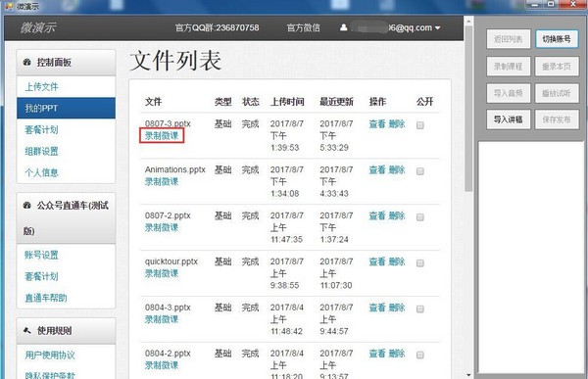Click the scrollbar up arrow
This screenshot has width=588, height=379.
click(x=468, y=21)
